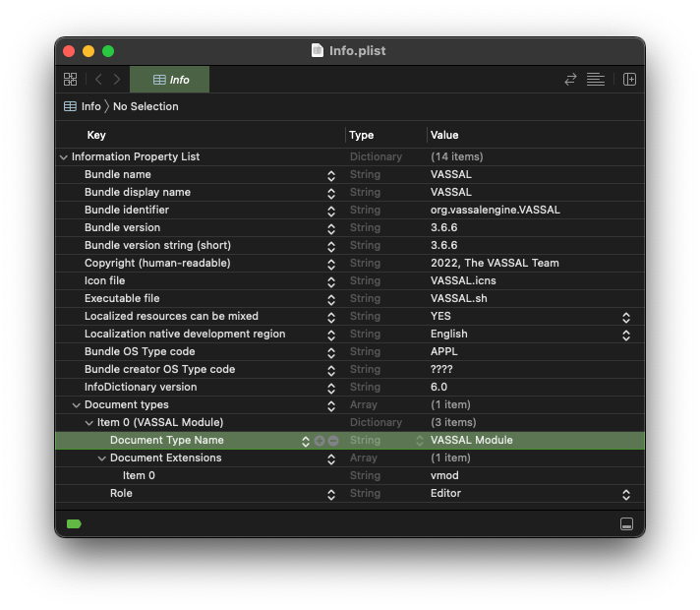Open key stepper for Bundle display name

pyautogui.click(x=331, y=194)
